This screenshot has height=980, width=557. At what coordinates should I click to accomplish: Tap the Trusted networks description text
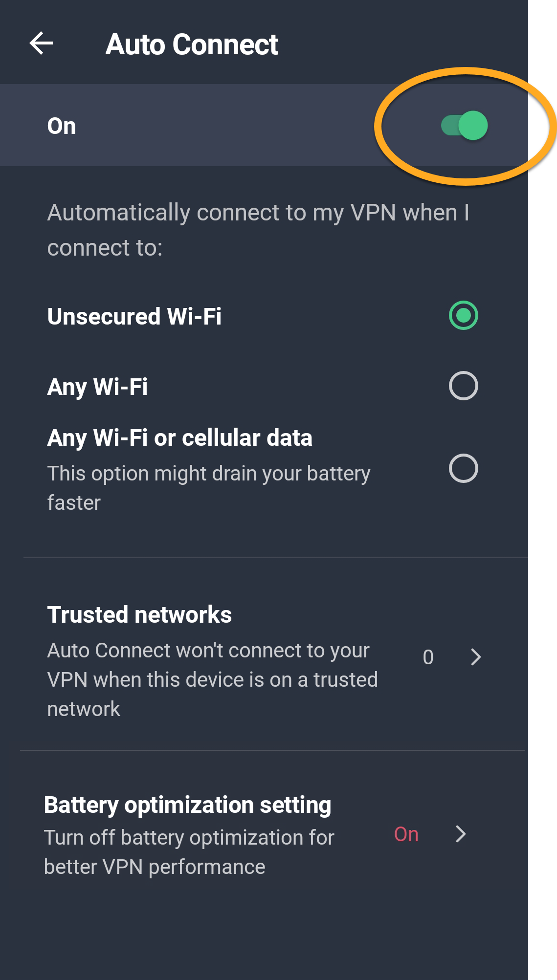click(x=212, y=679)
